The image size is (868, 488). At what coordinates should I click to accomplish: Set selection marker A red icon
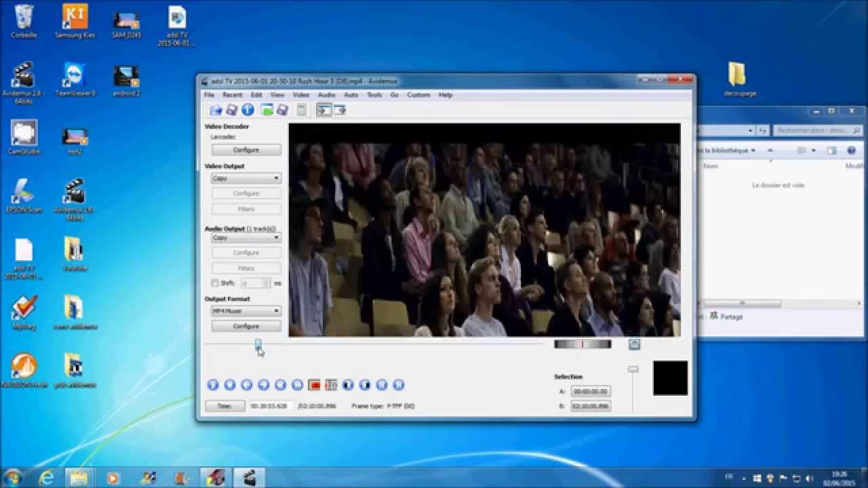[315, 385]
